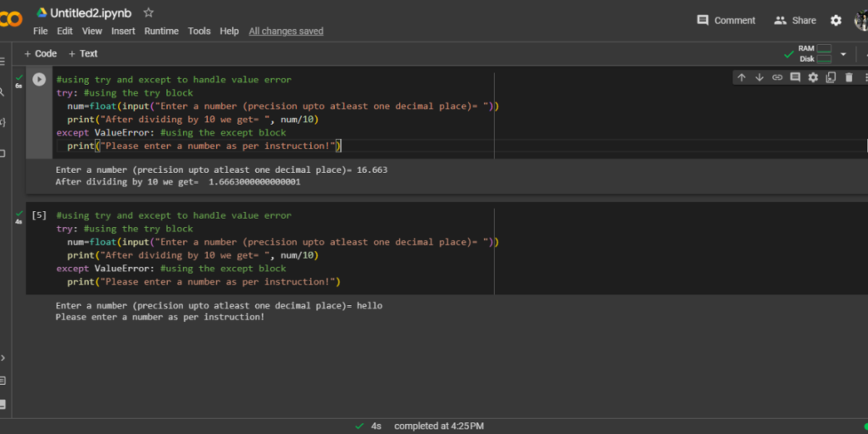Screen dimensions: 868x434
Task: Mirror the cell in a tab
Action: (831, 77)
